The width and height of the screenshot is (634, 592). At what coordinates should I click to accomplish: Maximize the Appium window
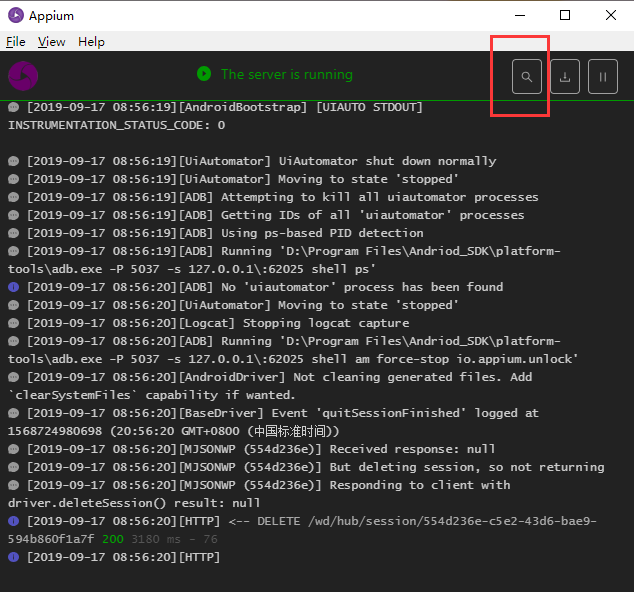pyautogui.click(x=565, y=15)
